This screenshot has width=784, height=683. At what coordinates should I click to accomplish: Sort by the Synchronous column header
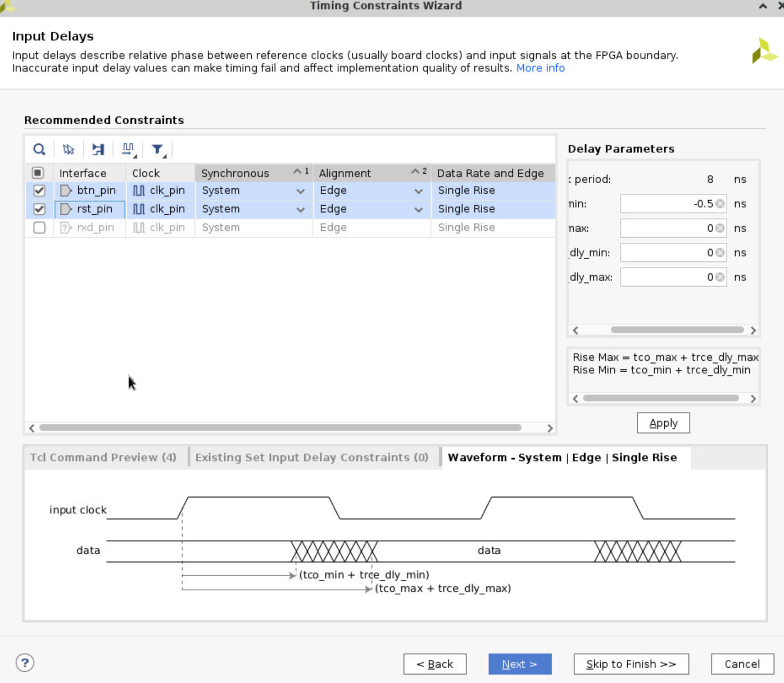click(253, 173)
